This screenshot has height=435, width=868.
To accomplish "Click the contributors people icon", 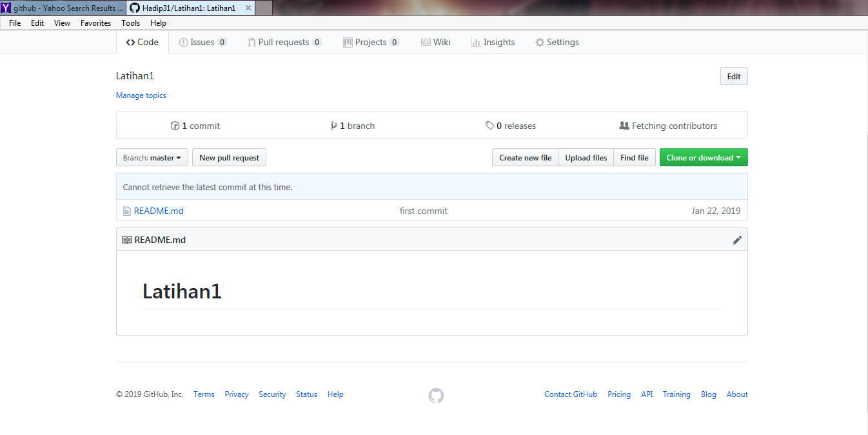I will click(624, 126).
